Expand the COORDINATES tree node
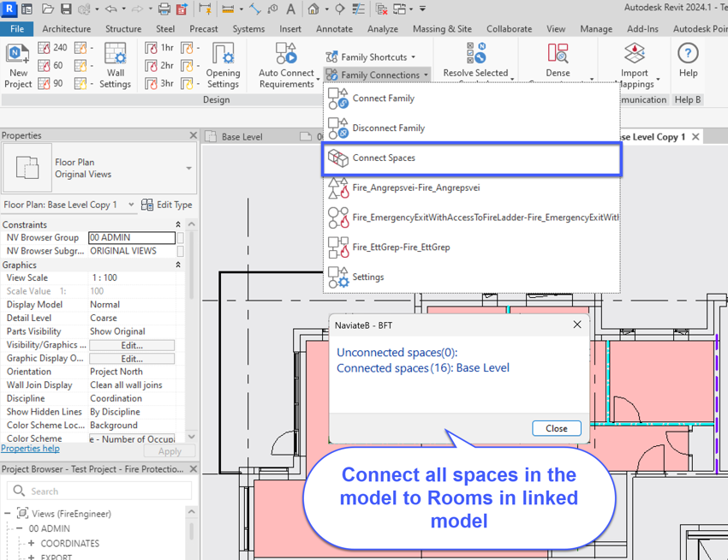 [32, 544]
